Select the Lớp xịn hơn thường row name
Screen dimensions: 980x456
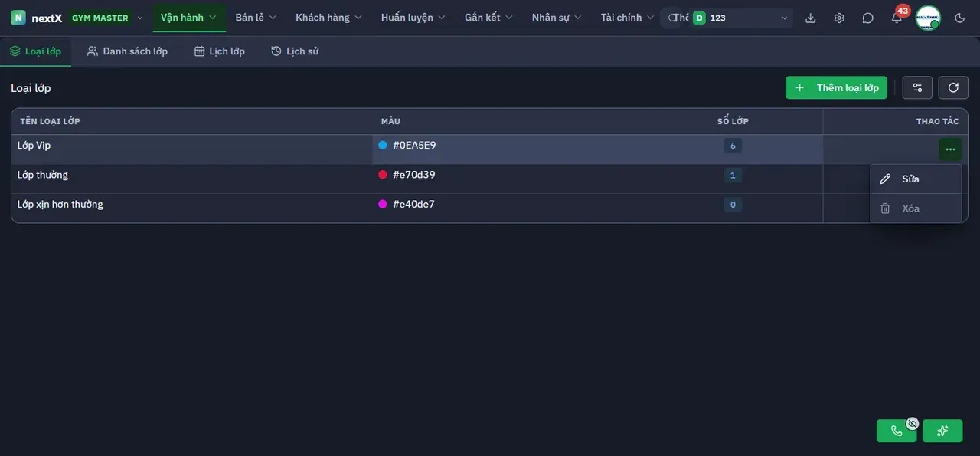pos(60,204)
